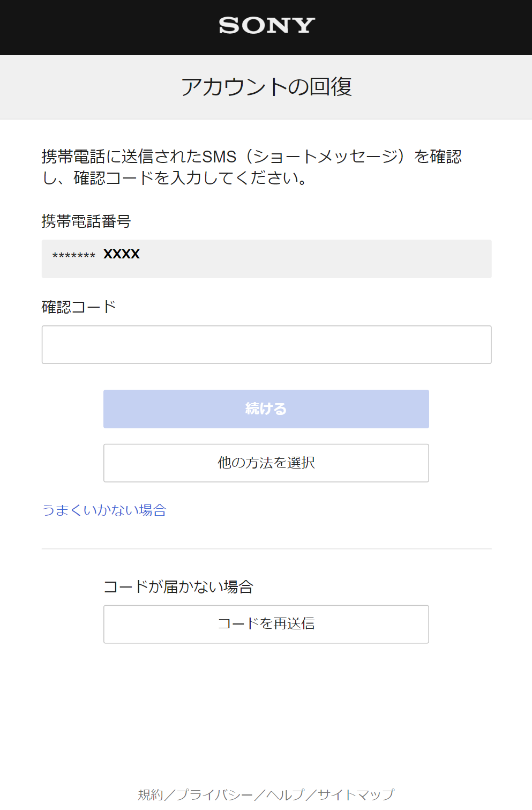Click the 携帯電話番号 field label
Image resolution: width=532 pixels, height=810 pixels.
pyautogui.click(x=86, y=221)
